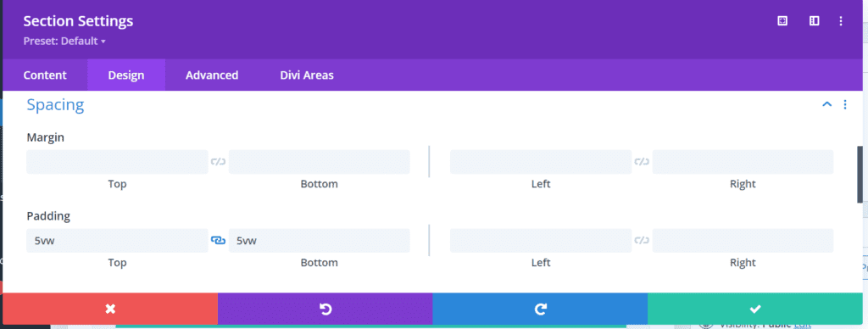Click the Margin Left input field
Image resolution: width=868 pixels, height=329 pixels.
541,162
